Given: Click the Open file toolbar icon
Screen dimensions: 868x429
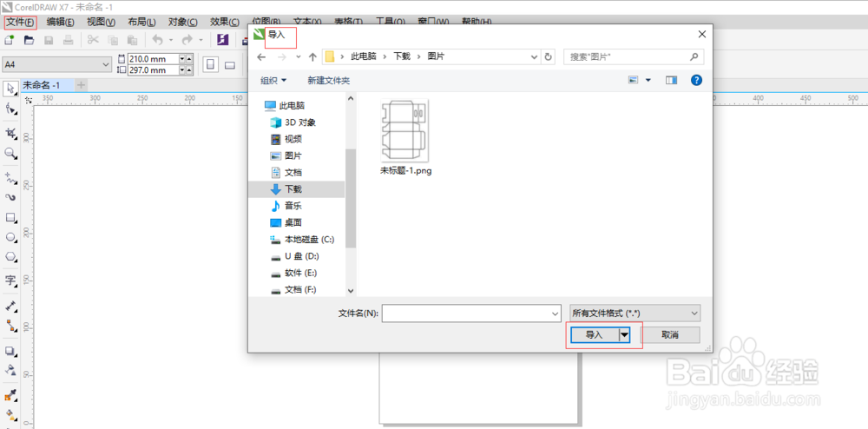Looking at the screenshot, I should click(x=29, y=40).
